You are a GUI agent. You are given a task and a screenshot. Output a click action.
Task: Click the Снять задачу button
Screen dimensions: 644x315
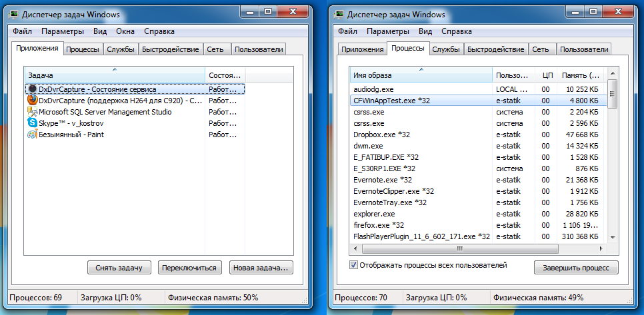pyautogui.click(x=119, y=268)
